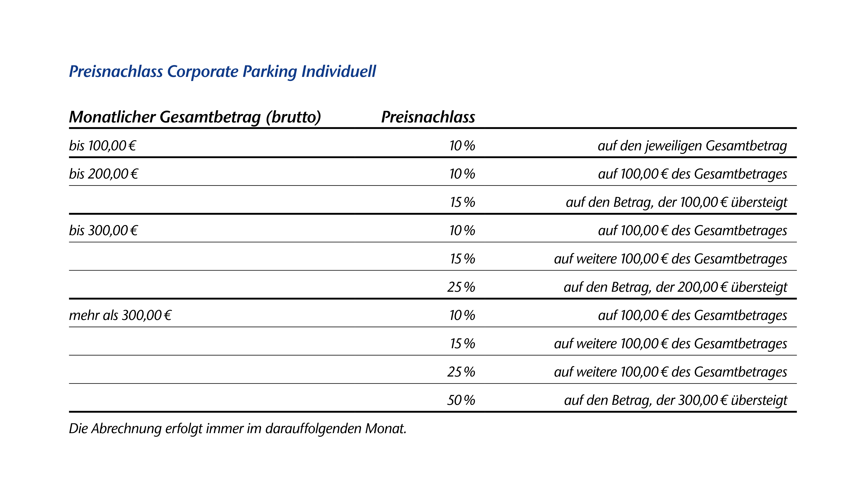Click the Preisnachlass column header
Screen dimensions: 868x488
pos(428,117)
